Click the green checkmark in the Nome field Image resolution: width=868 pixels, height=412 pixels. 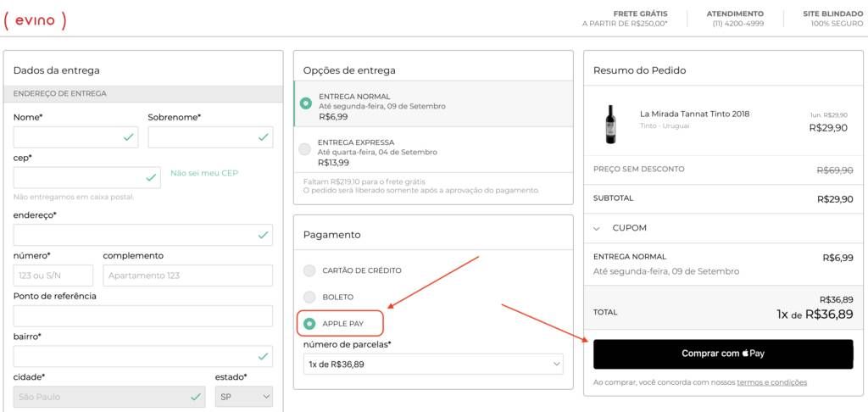point(129,136)
